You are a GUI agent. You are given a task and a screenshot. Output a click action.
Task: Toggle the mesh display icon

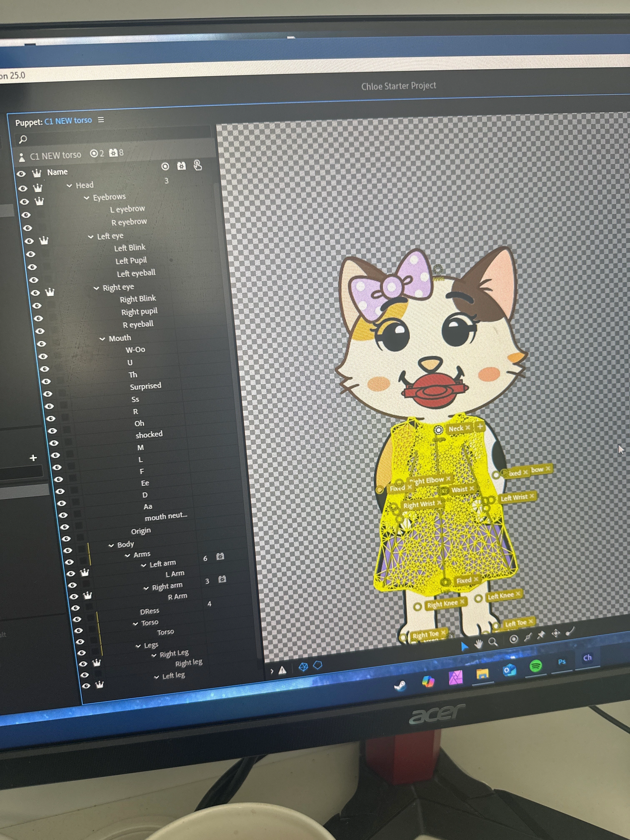(x=303, y=667)
